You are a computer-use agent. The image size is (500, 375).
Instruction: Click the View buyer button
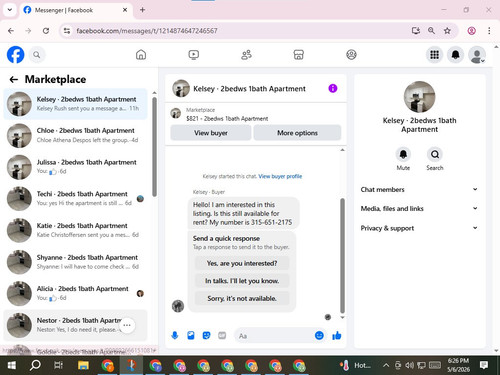(x=211, y=133)
